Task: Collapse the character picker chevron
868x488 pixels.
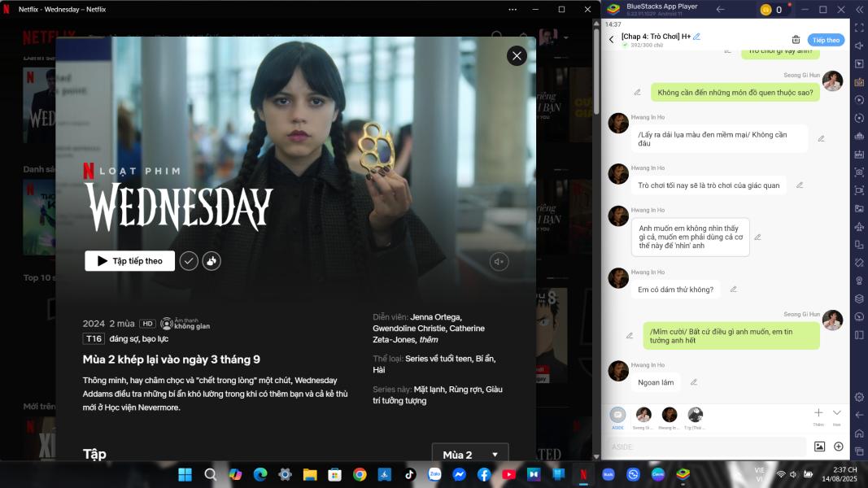Action: 836,416
